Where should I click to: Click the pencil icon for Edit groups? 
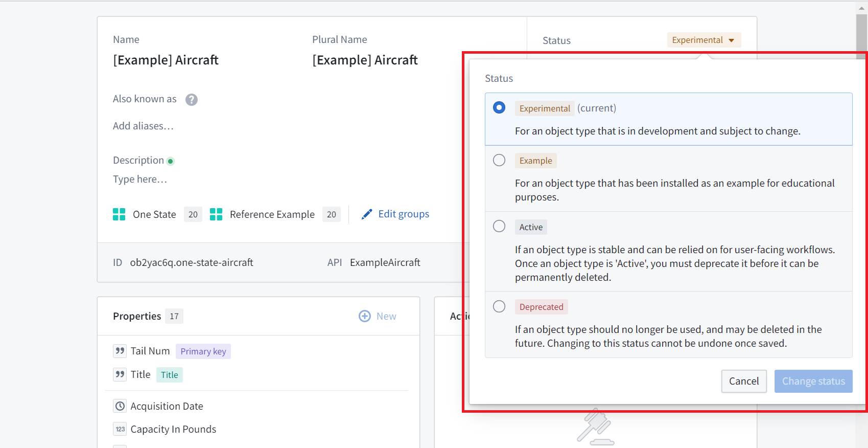pos(367,214)
